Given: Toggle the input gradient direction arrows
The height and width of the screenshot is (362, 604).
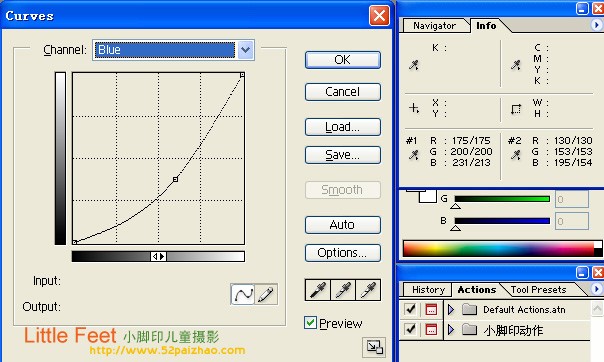Looking at the screenshot, I should 158,256.
